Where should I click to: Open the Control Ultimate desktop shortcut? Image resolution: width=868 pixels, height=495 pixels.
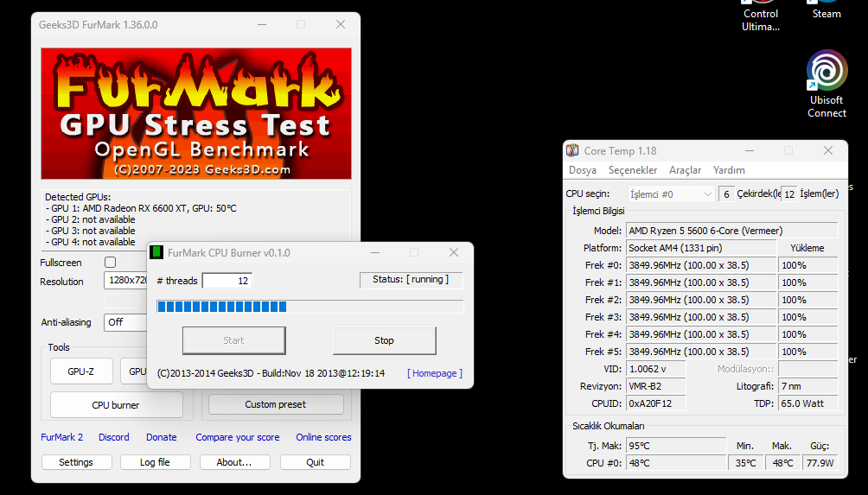761,16
